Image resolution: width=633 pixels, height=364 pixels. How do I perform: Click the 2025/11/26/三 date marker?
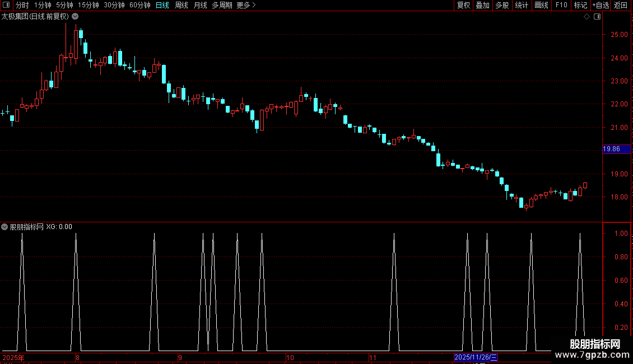coord(476,357)
